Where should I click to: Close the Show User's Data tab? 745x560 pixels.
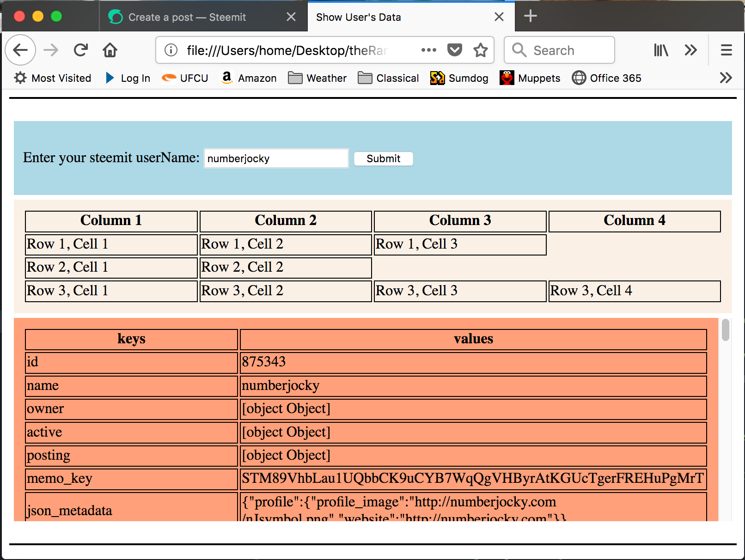499,17
